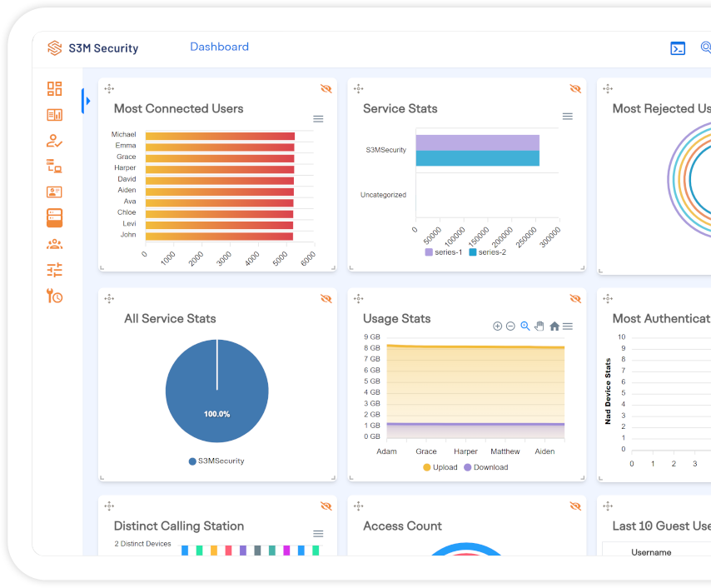
Task: Click zoom in icon on Usage Stats chart
Action: tap(497, 326)
